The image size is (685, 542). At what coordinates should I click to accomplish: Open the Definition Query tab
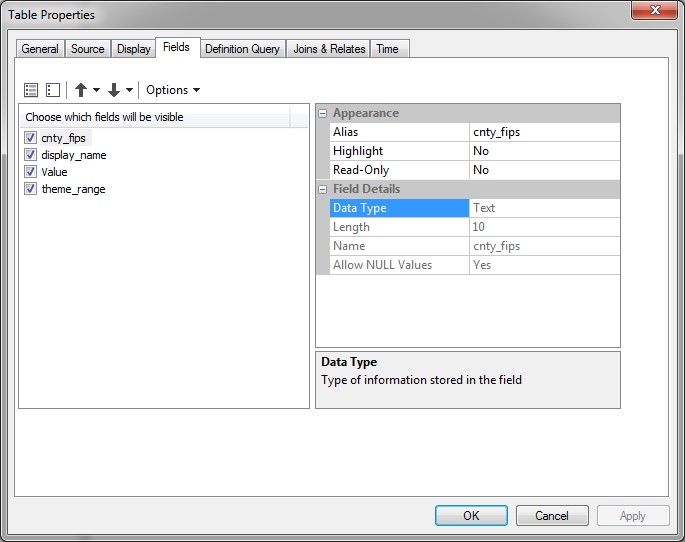coord(242,49)
